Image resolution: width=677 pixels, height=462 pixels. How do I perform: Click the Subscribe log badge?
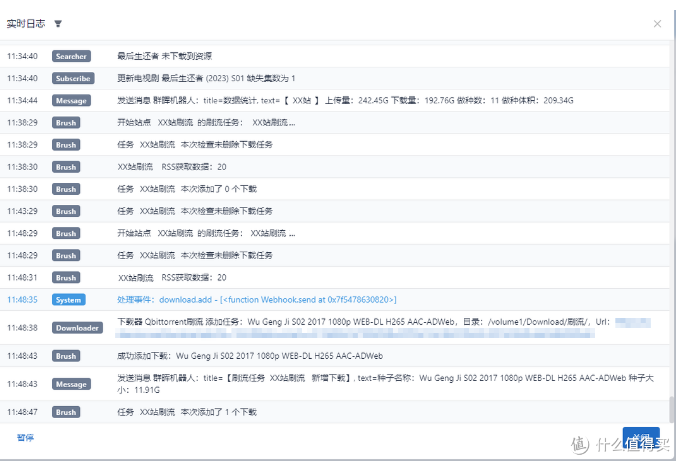(72, 78)
